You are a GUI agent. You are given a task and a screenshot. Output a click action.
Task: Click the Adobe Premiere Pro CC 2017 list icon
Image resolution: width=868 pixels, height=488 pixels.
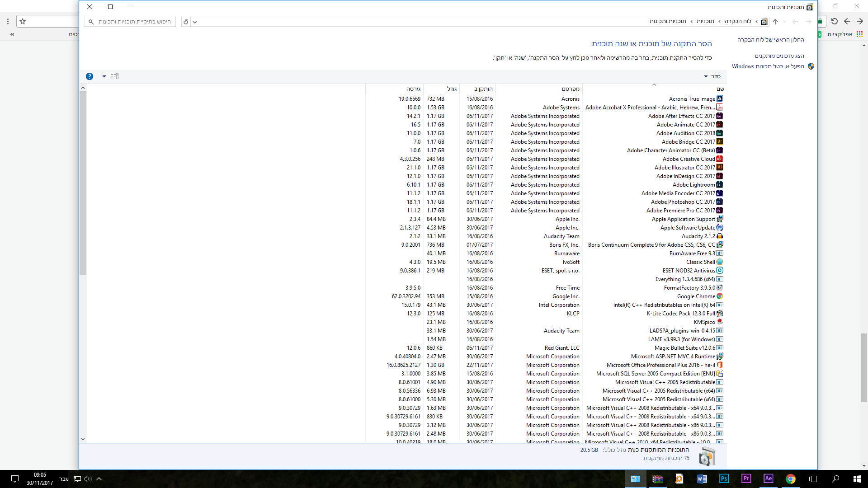(x=720, y=211)
